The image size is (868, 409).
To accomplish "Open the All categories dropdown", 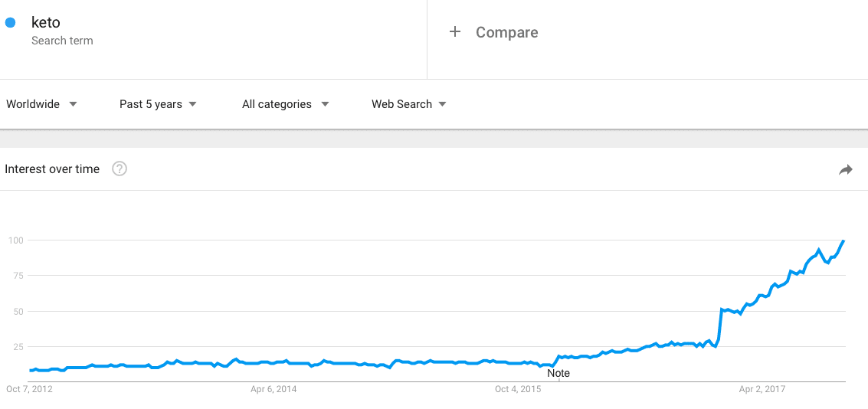I will (286, 104).
